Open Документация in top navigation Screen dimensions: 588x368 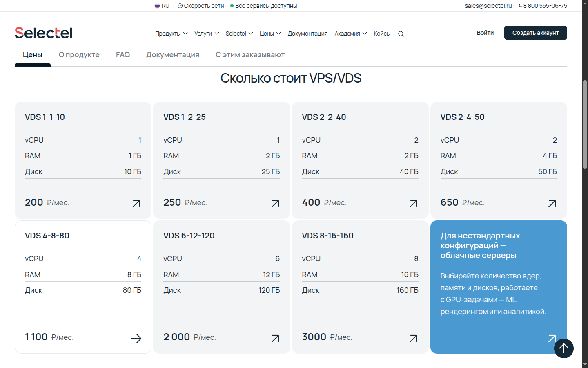coord(307,34)
